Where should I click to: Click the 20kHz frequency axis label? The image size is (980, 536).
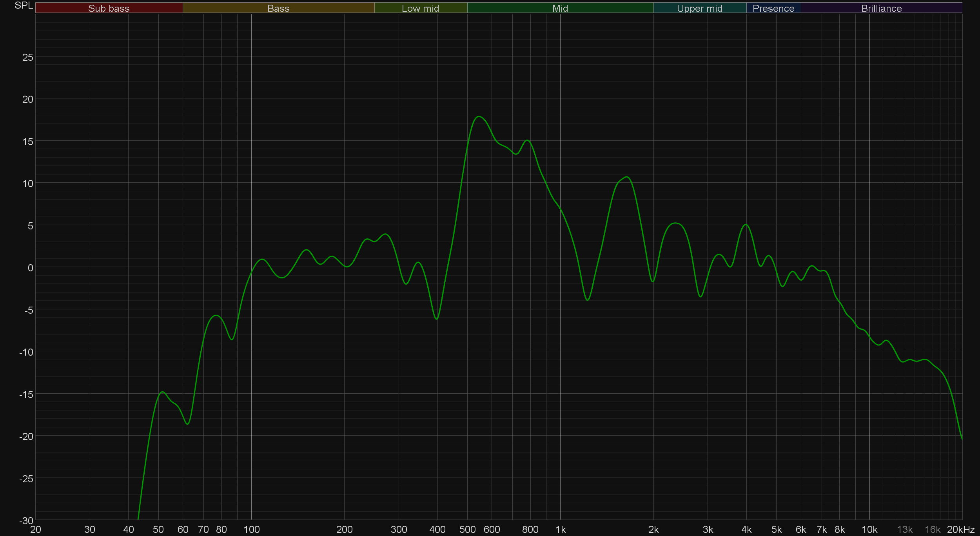point(960,530)
